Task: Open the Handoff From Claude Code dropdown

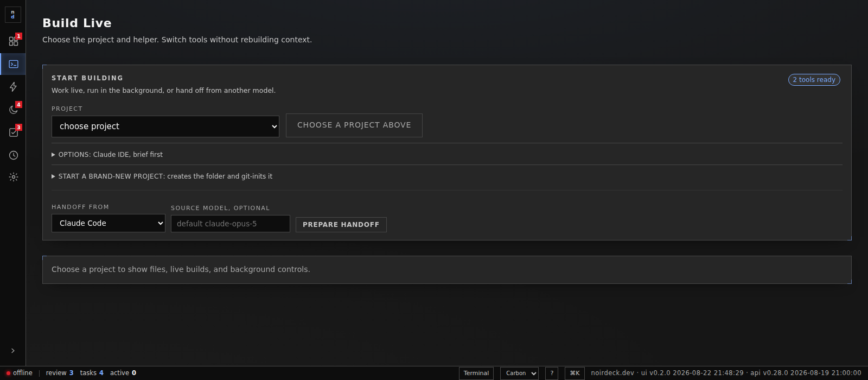Action: point(108,223)
